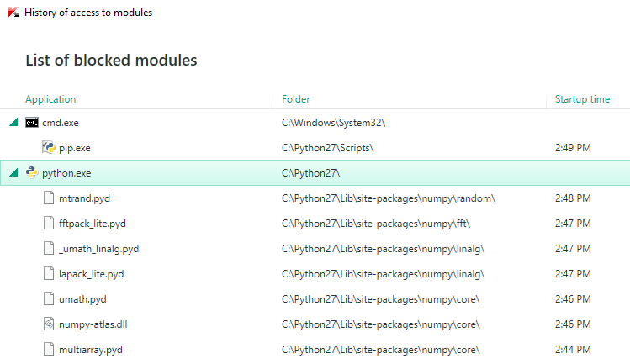Click the fftpack_lite.pyd file icon
Image resolution: width=630 pixels, height=364 pixels.
pyautogui.click(x=49, y=224)
